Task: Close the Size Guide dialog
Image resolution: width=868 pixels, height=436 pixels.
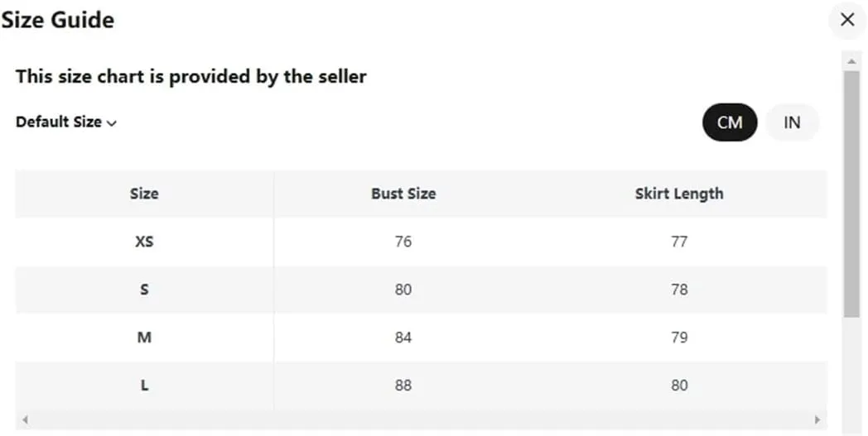Action: tap(847, 20)
